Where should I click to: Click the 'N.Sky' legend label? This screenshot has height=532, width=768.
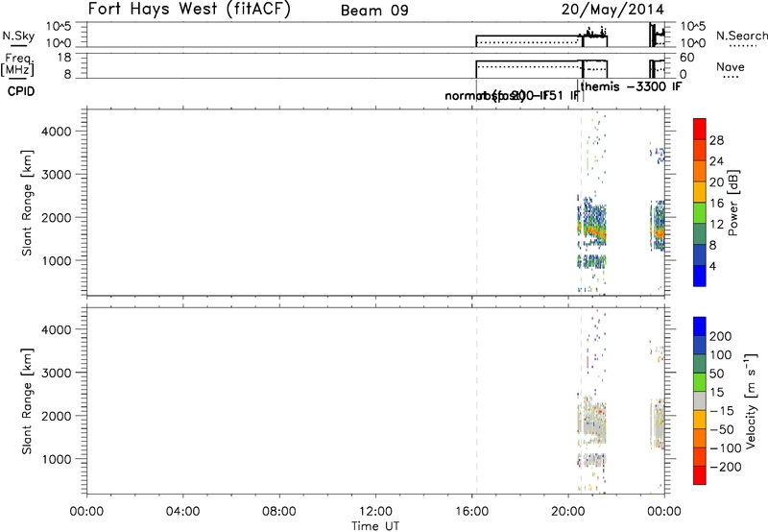pyautogui.click(x=18, y=36)
